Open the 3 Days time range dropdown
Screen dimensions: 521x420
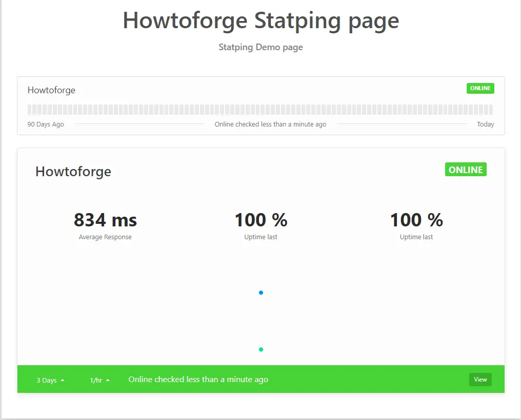(x=50, y=380)
